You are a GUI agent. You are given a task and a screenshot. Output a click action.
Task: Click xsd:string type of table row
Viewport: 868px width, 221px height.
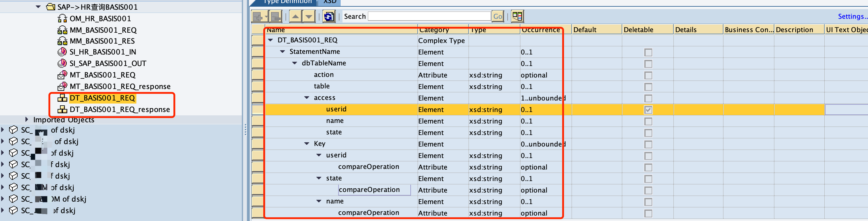tap(486, 87)
